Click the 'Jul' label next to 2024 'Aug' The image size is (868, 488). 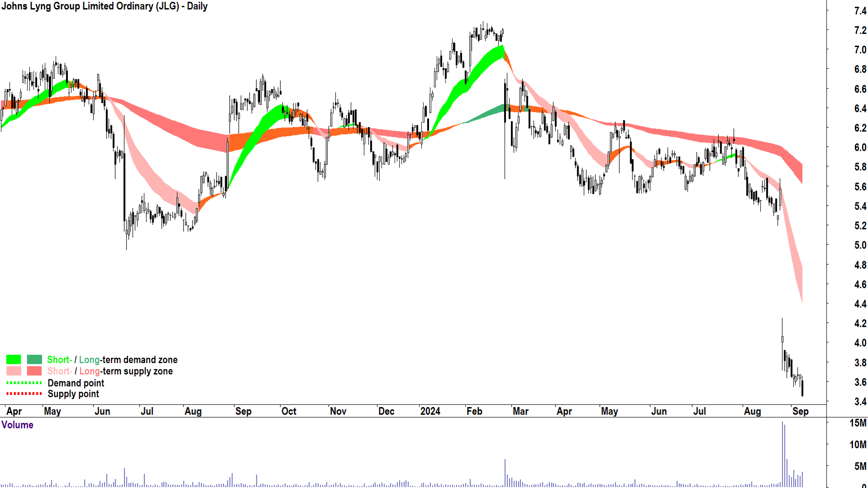point(699,411)
